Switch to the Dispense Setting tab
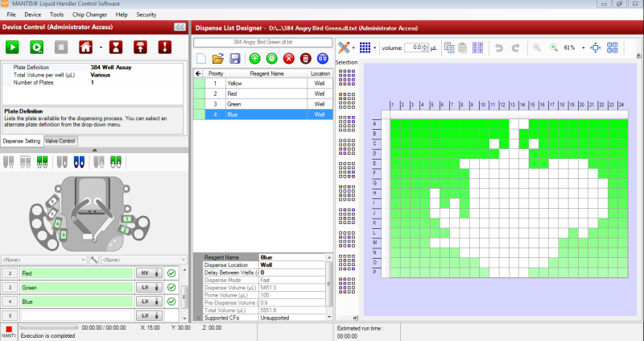 pyautogui.click(x=22, y=141)
